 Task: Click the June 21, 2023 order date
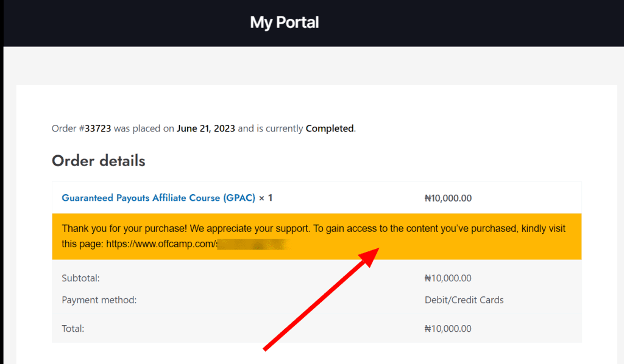[x=205, y=128]
